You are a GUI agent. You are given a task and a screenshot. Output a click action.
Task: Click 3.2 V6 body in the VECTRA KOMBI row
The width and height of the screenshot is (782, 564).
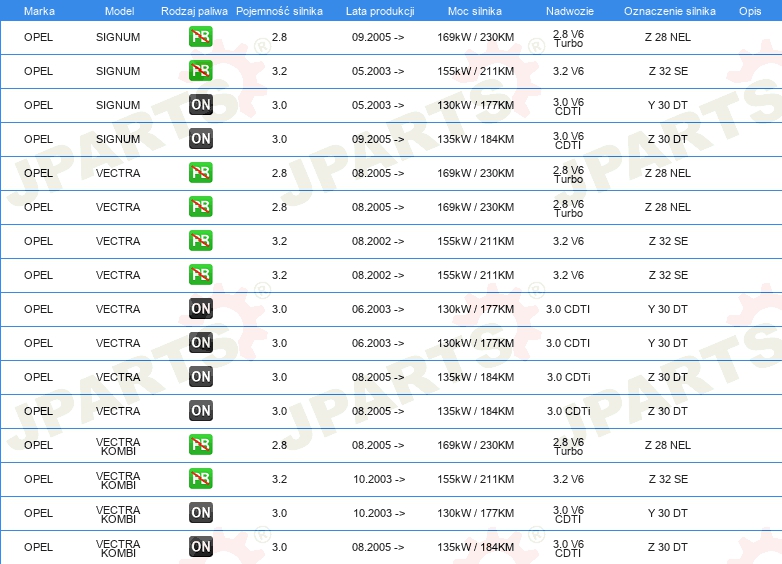coord(569,479)
